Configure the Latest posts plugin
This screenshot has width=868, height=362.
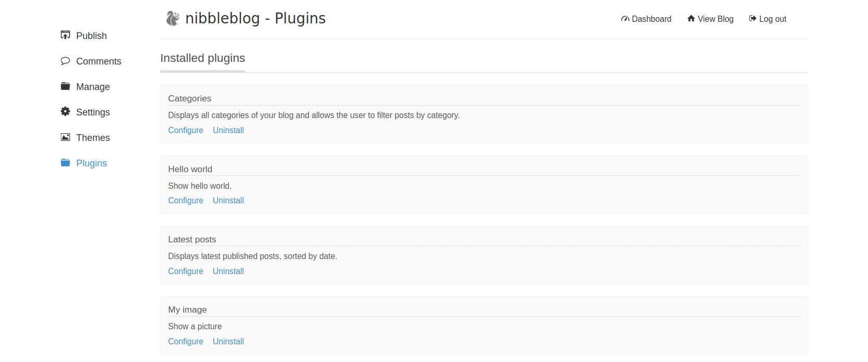[x=186, y=271]
